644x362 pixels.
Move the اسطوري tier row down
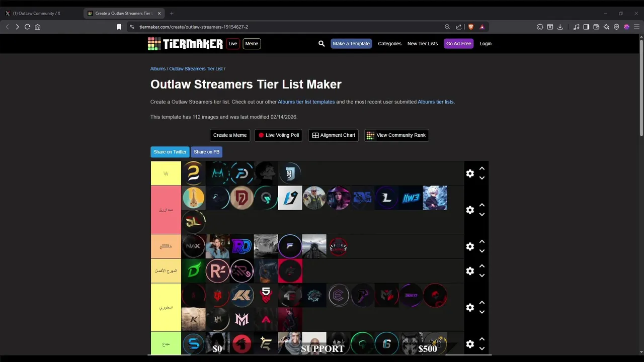coord(482,312)
